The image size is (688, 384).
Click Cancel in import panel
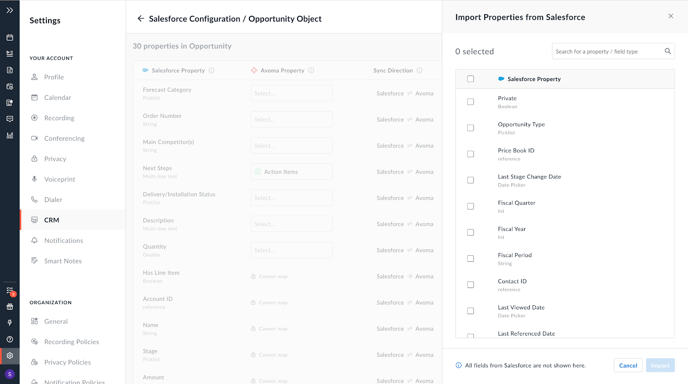tap(628, 365)
